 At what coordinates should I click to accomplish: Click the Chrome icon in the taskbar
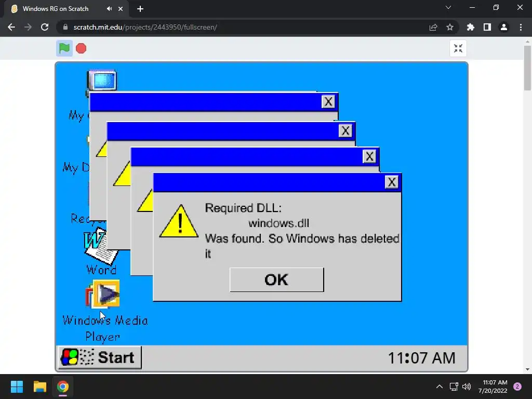[x=63, y=387]
